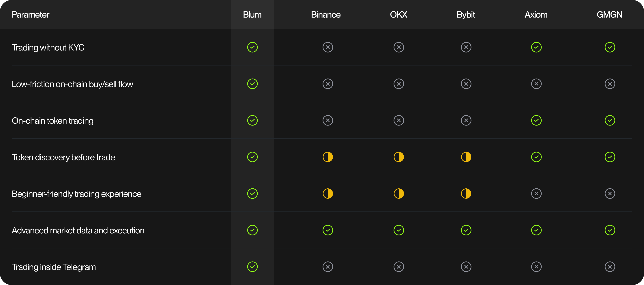Click Binance half-circle icon in Beginner-friendly row
Viewport: 644px width, 285px height.
pyautogui.click(x=327, y=194)
